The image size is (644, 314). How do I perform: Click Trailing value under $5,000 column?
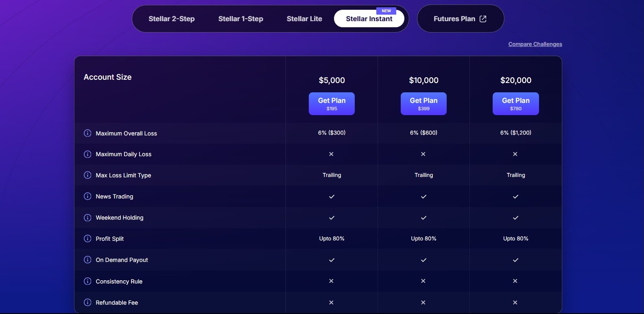coord(332,175)
